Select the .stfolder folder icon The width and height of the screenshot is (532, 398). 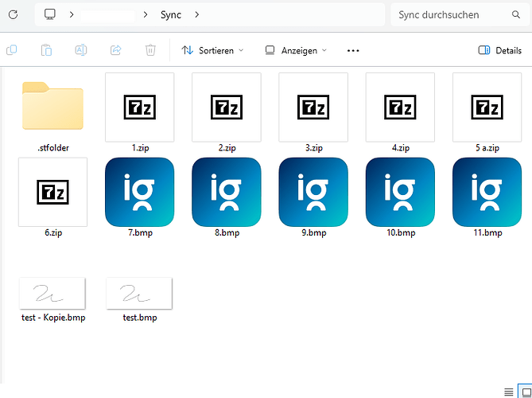53,106
